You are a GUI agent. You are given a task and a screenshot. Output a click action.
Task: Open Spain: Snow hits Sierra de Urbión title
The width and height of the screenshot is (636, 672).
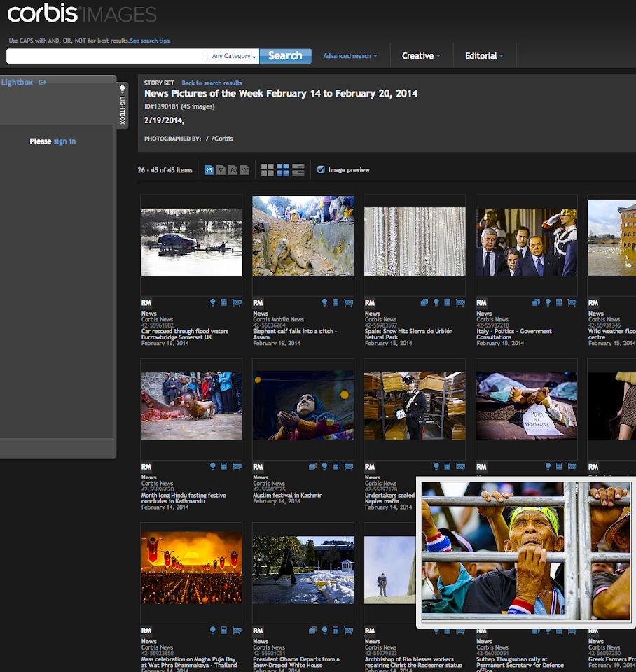click(408, 335)
